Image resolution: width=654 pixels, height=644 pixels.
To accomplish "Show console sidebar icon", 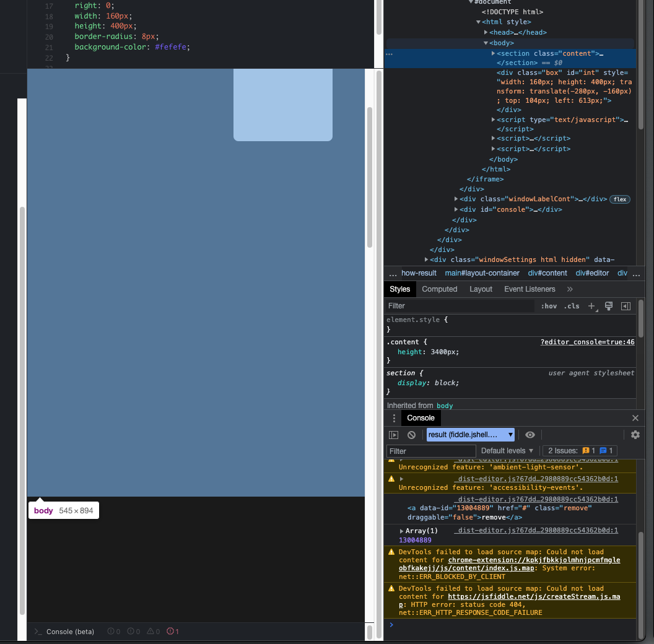I will point(393,435).
